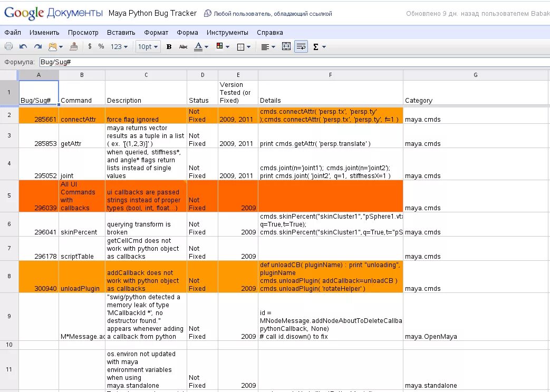Select row 10 header
550x392 pixels.
[9, 345]
